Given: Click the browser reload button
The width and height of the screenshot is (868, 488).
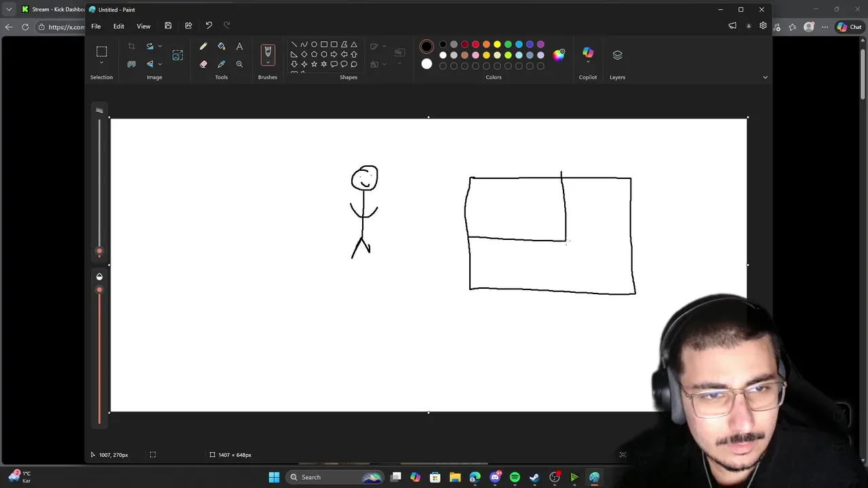Looking at the screenshot, I should tap(25, 27).
